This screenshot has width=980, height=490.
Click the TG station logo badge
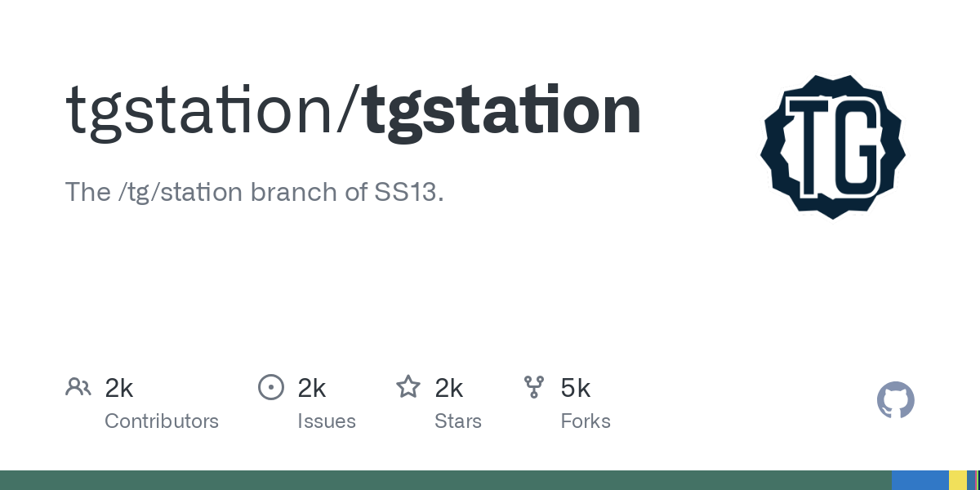832,147
